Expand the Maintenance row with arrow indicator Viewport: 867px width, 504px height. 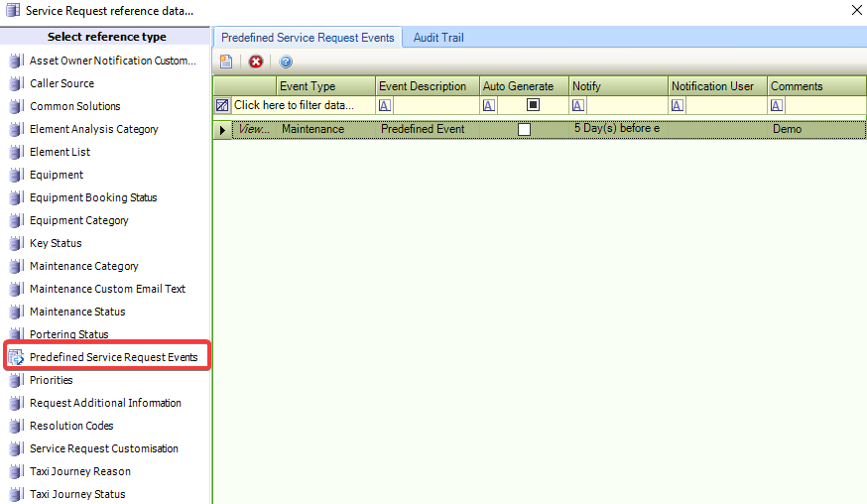tap(222, 130)
